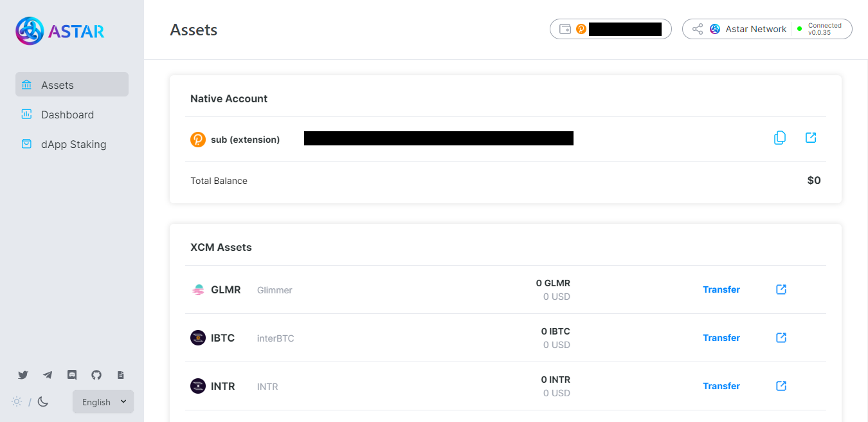
Task: Open the Discord link icon
Action: click(72, 375)
